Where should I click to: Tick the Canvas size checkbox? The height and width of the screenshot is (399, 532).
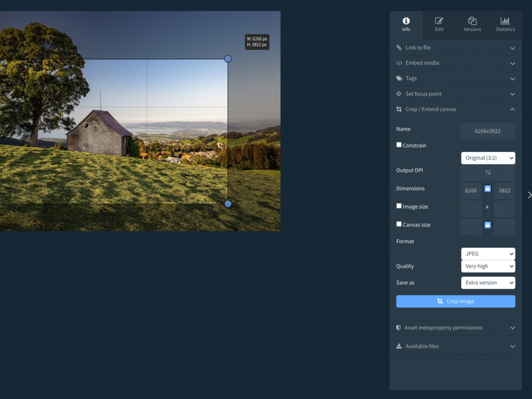point(399,224)
